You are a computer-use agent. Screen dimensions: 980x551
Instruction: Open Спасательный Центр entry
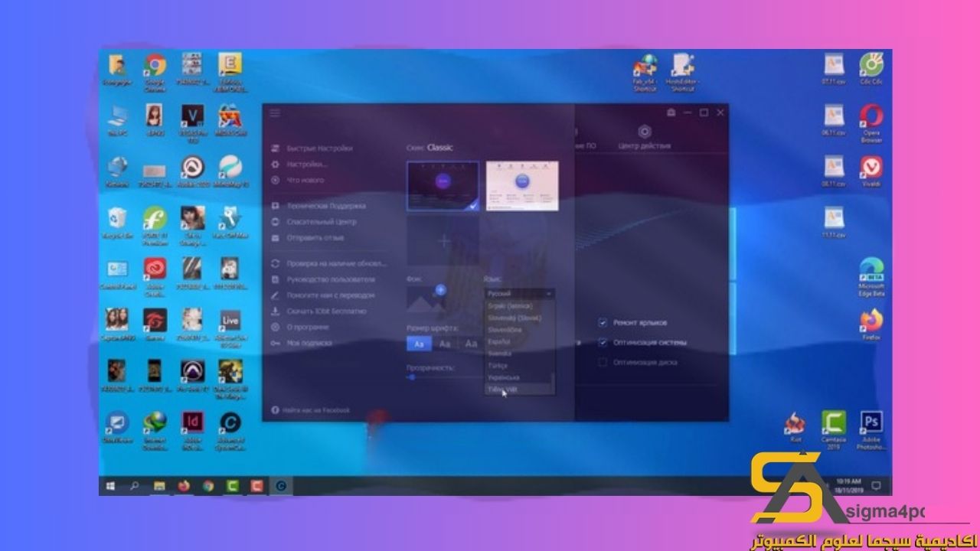[x=315, y=222]
